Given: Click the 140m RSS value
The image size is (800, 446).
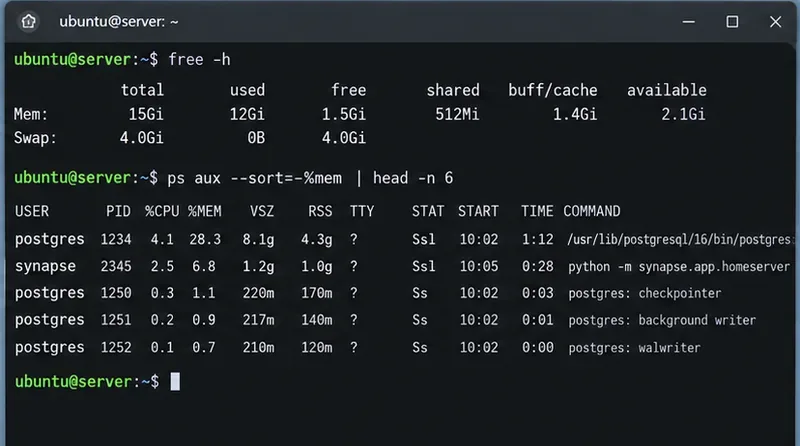Looking at the screenshot, I should [316, 320].
